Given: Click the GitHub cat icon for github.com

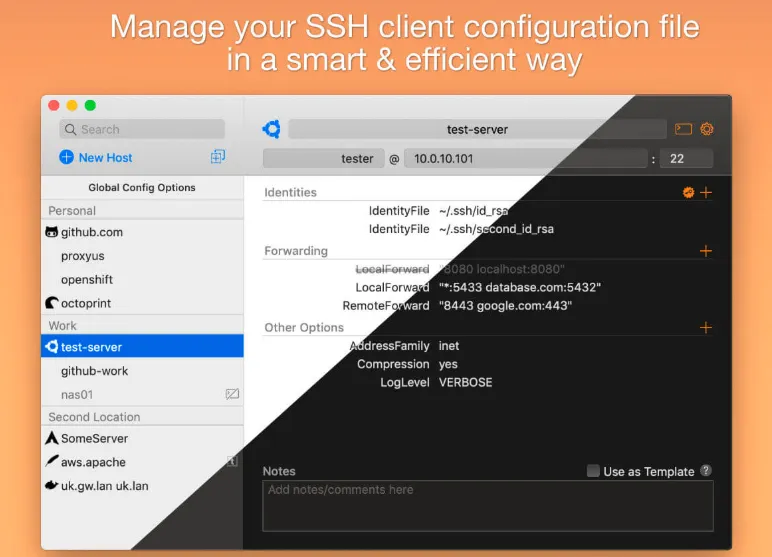Looking at the screenshot, I should tap(52, 232).
